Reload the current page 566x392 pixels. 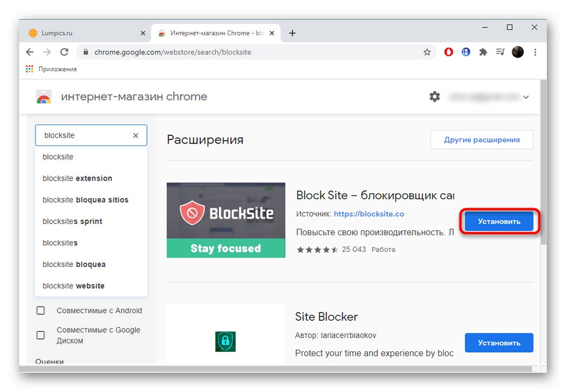coord(65,52)
